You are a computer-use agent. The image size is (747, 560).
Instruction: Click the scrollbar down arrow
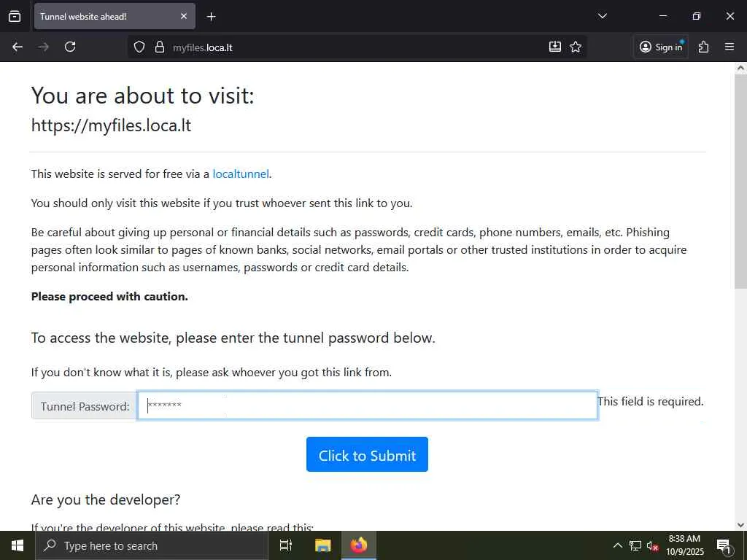pos(740,525)
